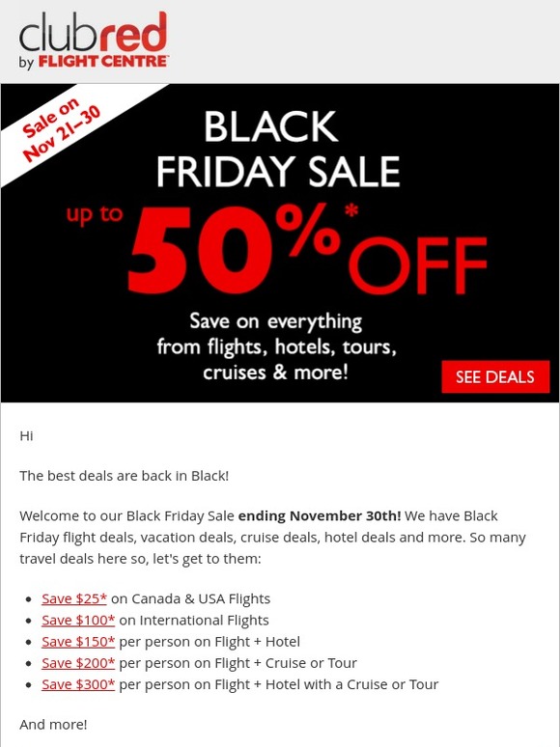Click the 'Sale on Nov 21–30' corner ribbon
This screenshot has width=560, height=747.
tap(61, 129)
